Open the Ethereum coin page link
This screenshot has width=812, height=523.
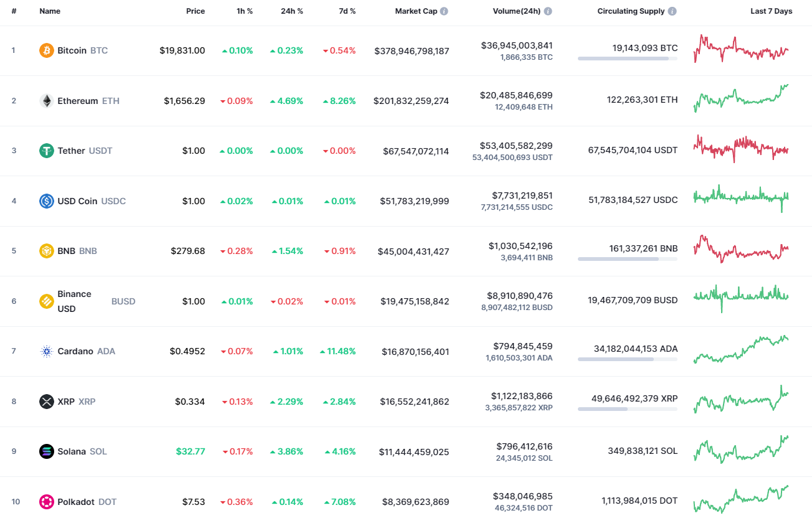tap(79, 101)
